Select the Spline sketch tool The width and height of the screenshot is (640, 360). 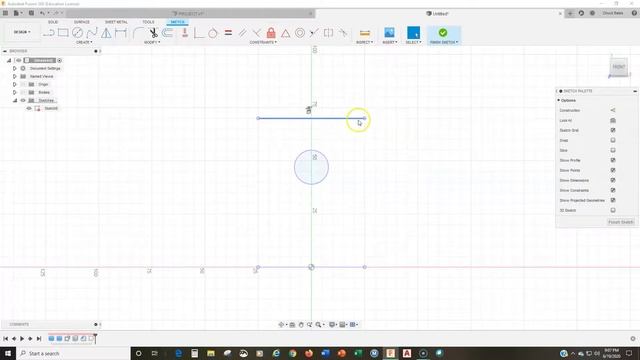pos(92,33)
